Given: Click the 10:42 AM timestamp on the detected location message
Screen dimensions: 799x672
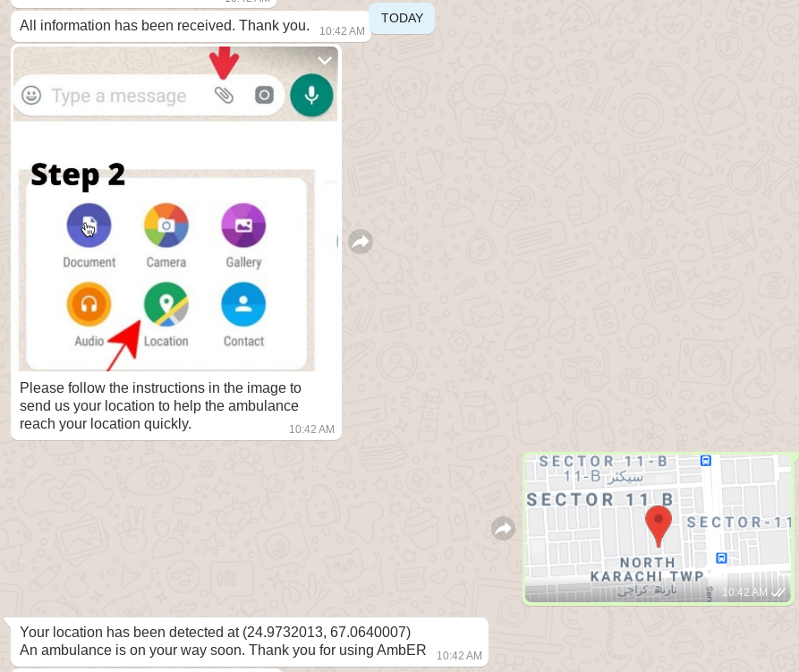Looking at the screenshot, I should [459, 656].
